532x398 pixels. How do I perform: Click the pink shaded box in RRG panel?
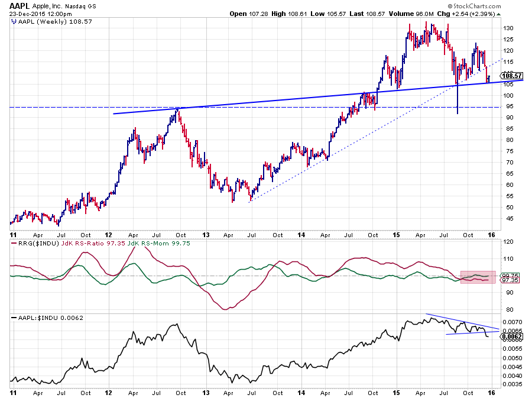coord(477,277)
